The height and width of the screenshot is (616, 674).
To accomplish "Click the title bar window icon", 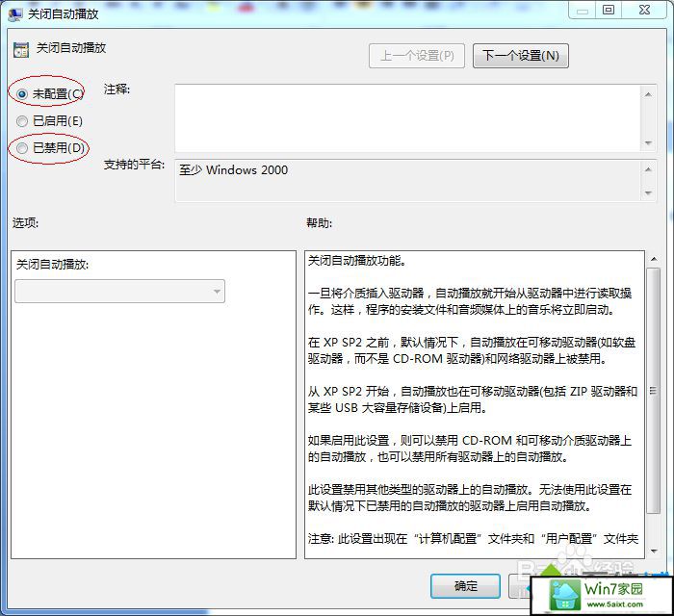I will coord(15,14).
